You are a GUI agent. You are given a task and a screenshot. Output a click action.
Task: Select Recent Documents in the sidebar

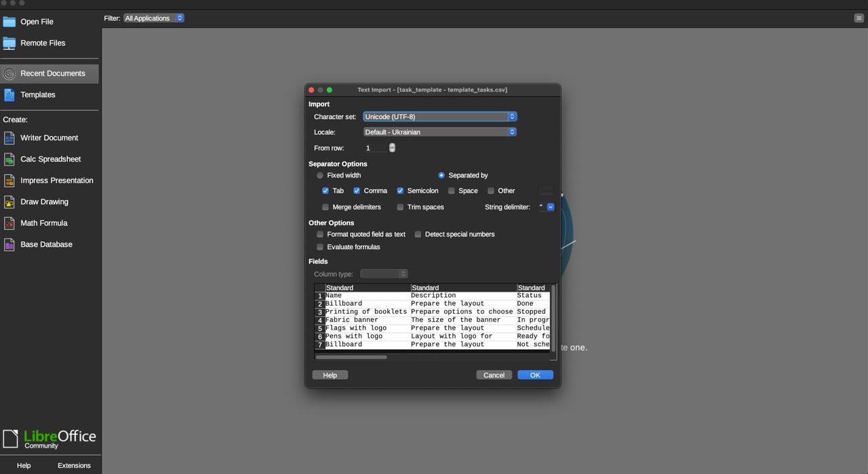click(52, 73)
